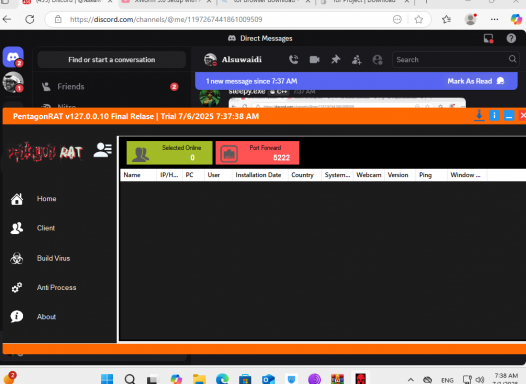The width and height of the screenshot is (526, 384).
Task: Open Anti Process gears icon
Action: click(16, 287)
